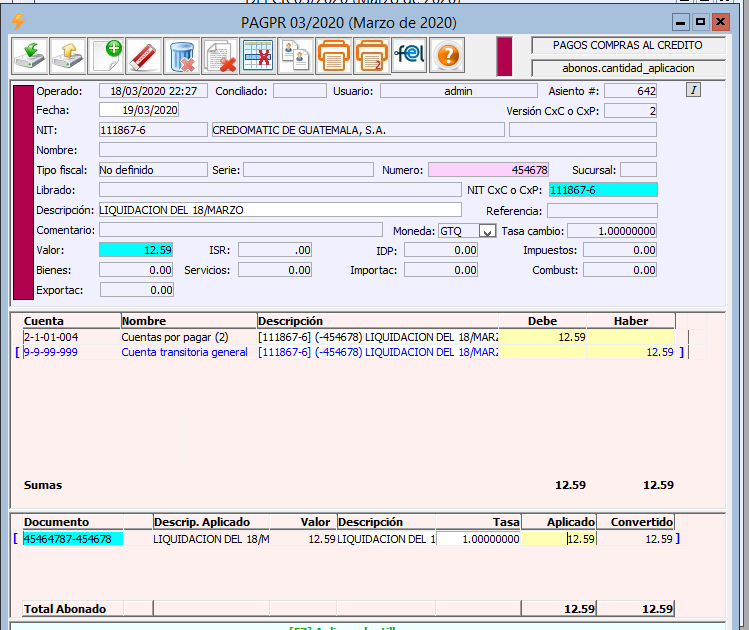Image resolution: width=749 pixels, height=630 pixels.
Task: Click the italic I button beside Asiento
Action: click(694, 90)
